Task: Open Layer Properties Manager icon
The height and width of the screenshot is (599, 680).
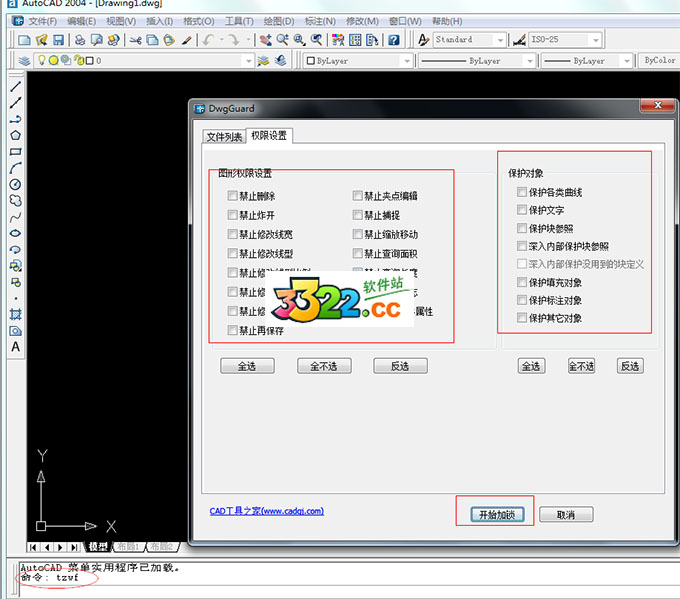Action: [24, 61]
